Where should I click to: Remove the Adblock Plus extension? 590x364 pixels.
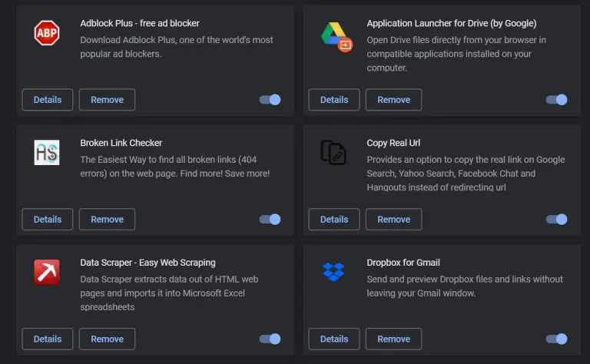click(x=107, y=100)
